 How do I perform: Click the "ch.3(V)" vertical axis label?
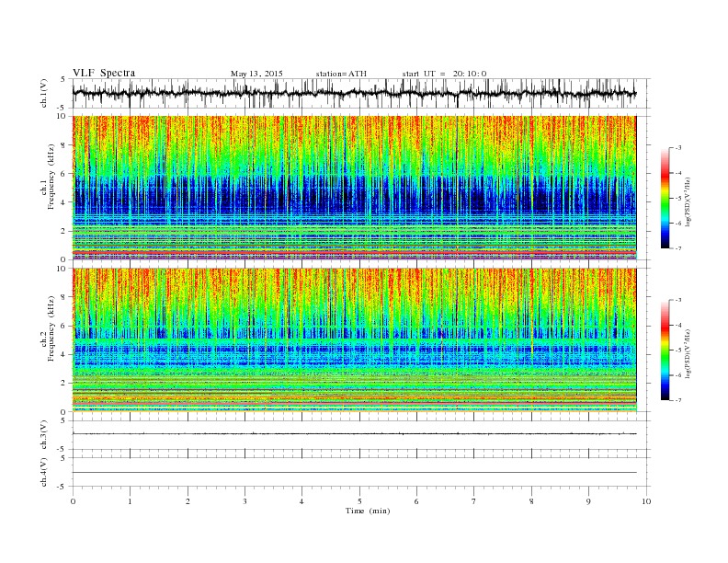coord(43,435)
